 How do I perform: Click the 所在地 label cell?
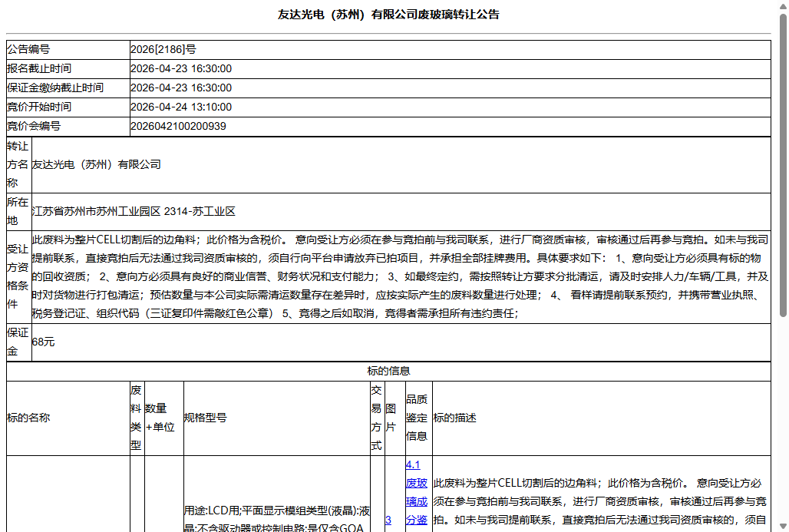point(18,211)
